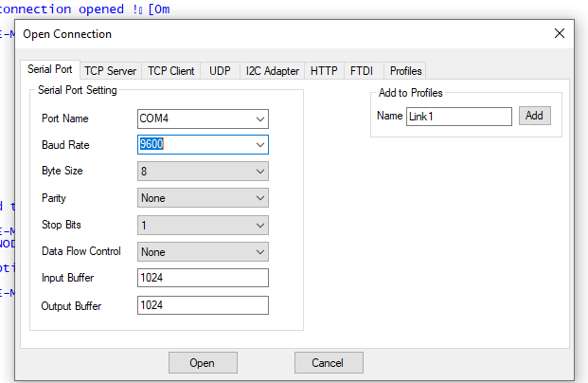Click the Open button

pyautogui.click(x=202, y=363)
